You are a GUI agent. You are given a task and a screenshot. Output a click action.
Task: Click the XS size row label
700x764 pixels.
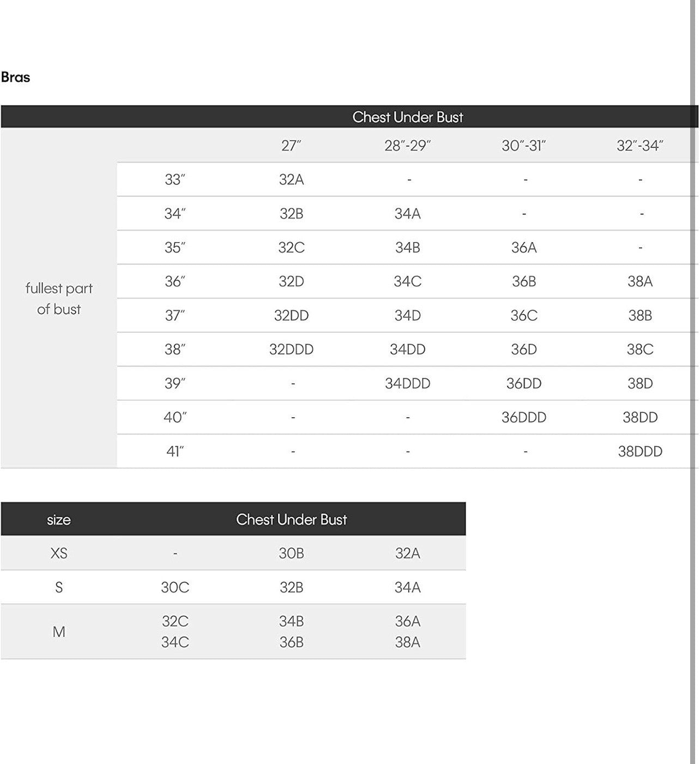(x=59, y=553)
